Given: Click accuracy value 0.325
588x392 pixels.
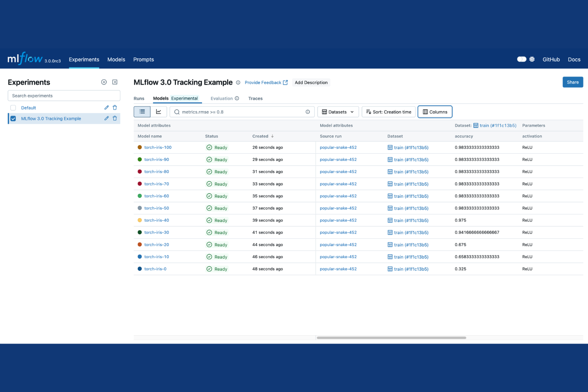Looking at the screenshot, I should [x=460, y=269].
